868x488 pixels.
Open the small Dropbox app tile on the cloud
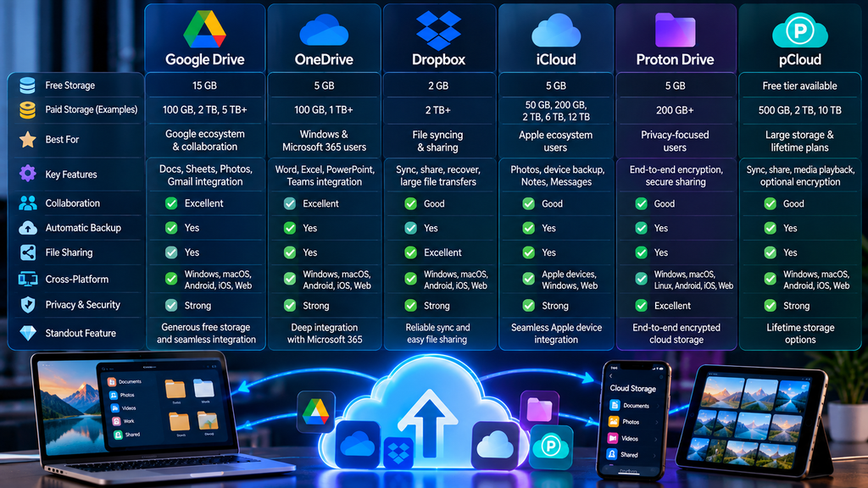pyautogui.click(x=398, y=452)
